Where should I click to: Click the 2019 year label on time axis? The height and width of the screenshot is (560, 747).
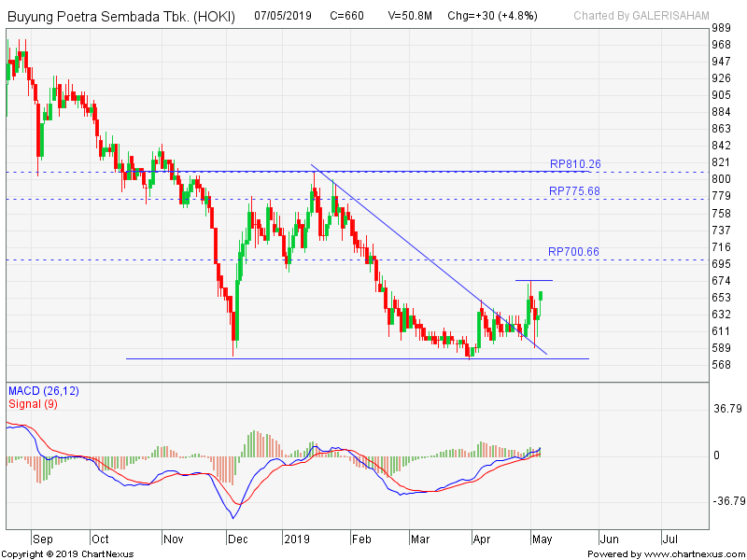click(296, 539)
